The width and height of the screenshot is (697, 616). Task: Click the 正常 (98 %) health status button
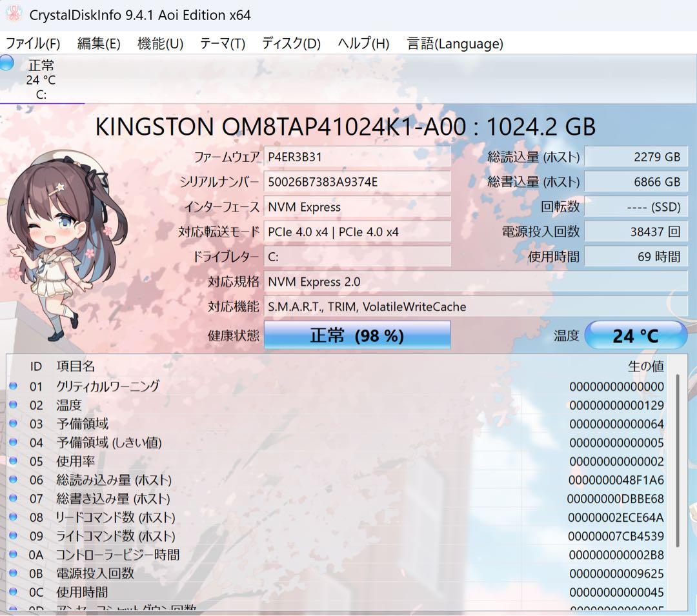point(358,334)
